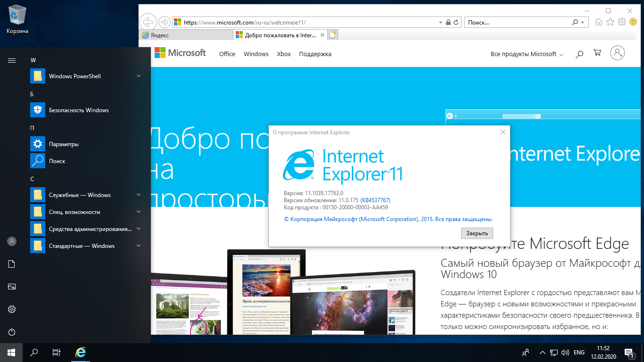Open Pictures icon in Start menu sidebar
Image resolution: width=644 pixels, height=362 pixels.
(x=12, y=287)
